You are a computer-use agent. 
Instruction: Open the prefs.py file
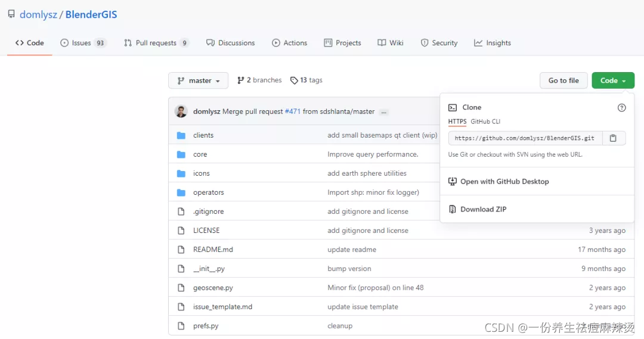point(206,326)
